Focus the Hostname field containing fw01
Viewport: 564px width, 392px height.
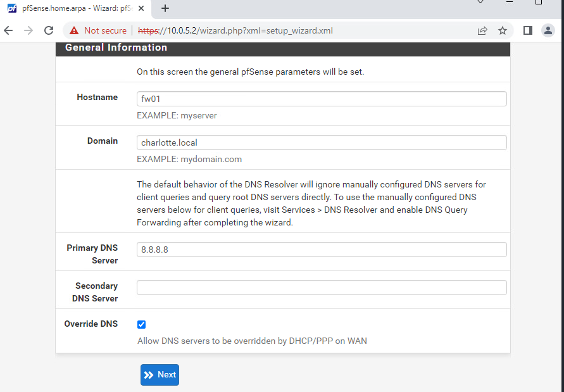click(x=322, y=99)
